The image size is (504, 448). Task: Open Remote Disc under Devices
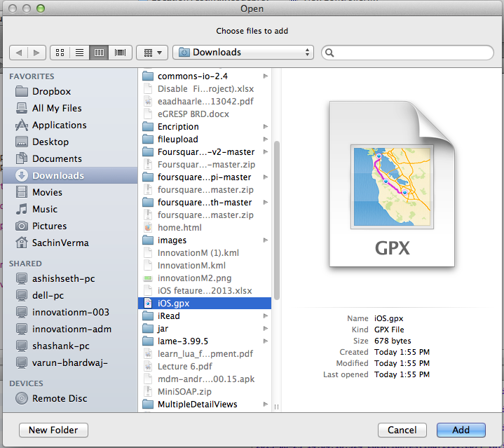click(x=60, y=398)
